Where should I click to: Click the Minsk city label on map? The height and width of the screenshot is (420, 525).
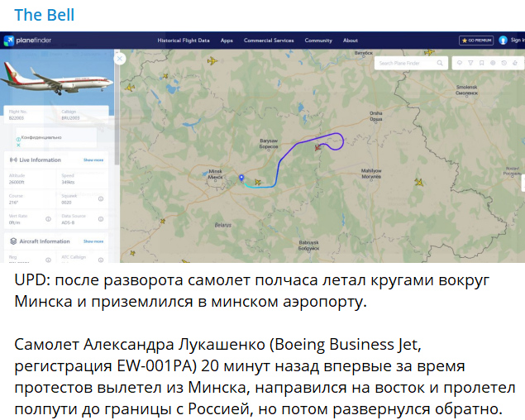pos(215,174)
